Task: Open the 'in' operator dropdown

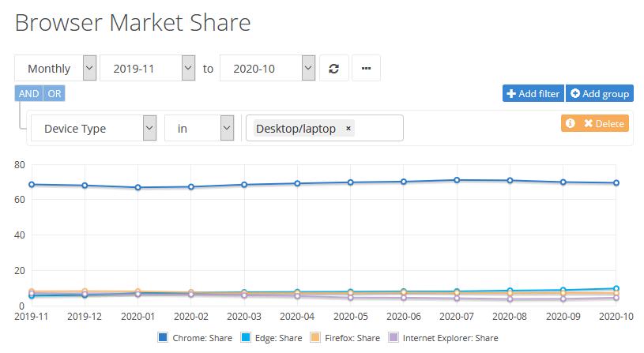Action: pyautogui.click(x=199, y=128)
